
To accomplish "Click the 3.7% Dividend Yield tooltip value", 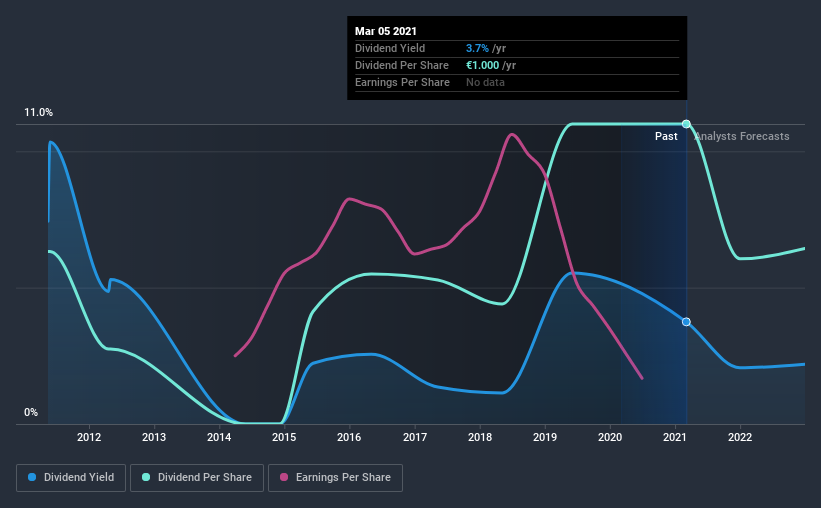I will [x=477, y=48].
